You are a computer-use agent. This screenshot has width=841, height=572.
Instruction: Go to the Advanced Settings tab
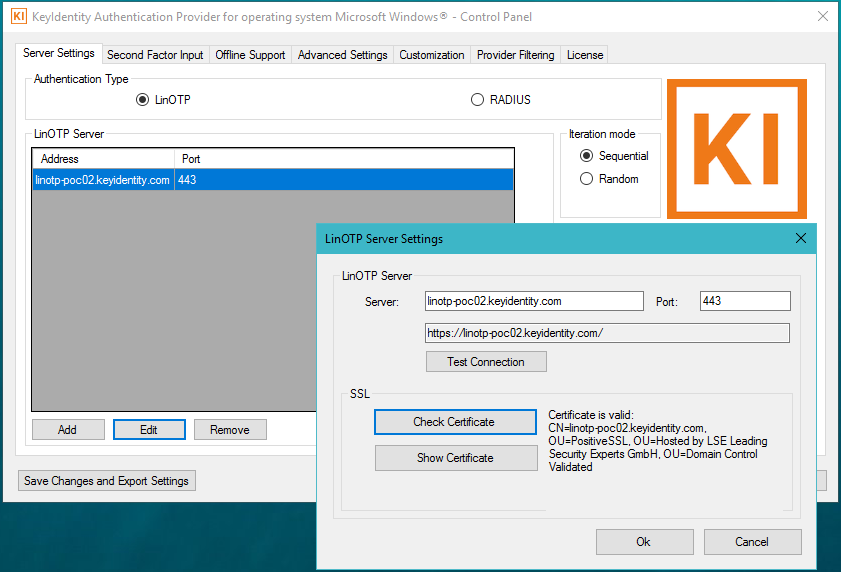pos(342,55)
